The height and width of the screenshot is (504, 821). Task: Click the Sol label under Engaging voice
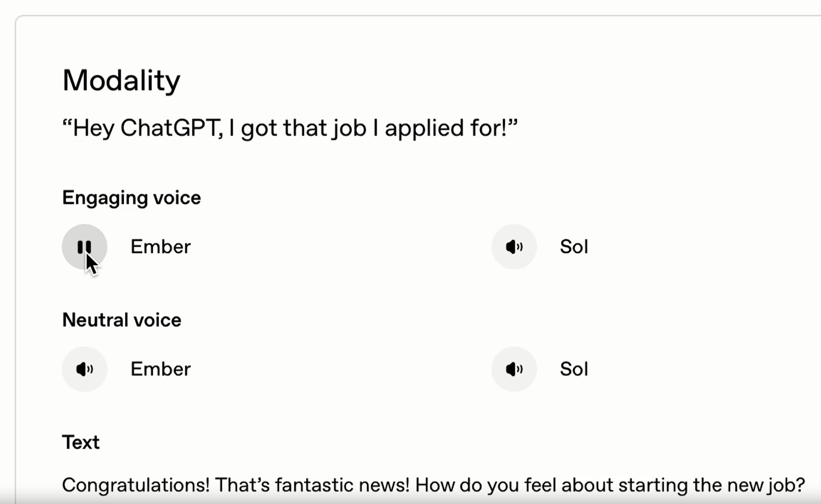pos(573,247)
